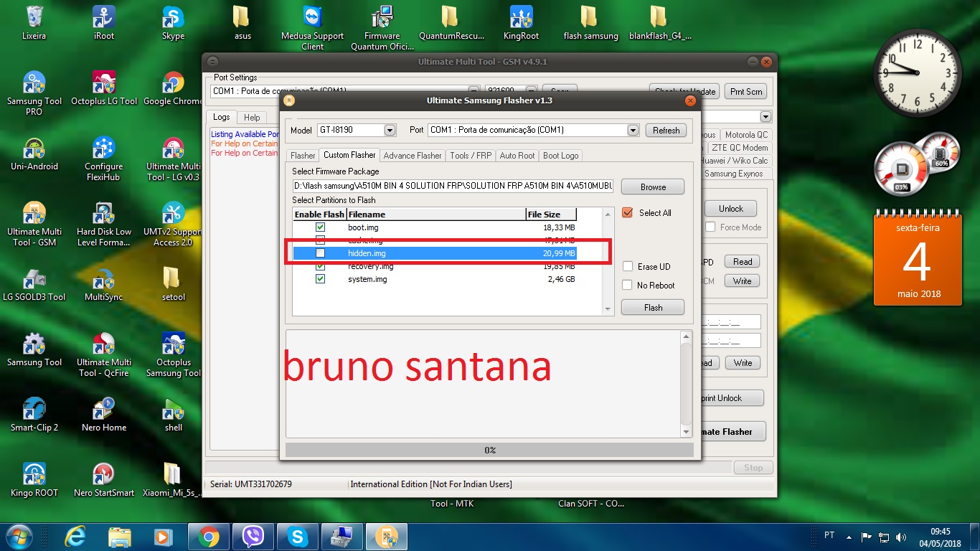980x551 pixels.
Task: Open the Advance Flasher tab
Action: 413,156
